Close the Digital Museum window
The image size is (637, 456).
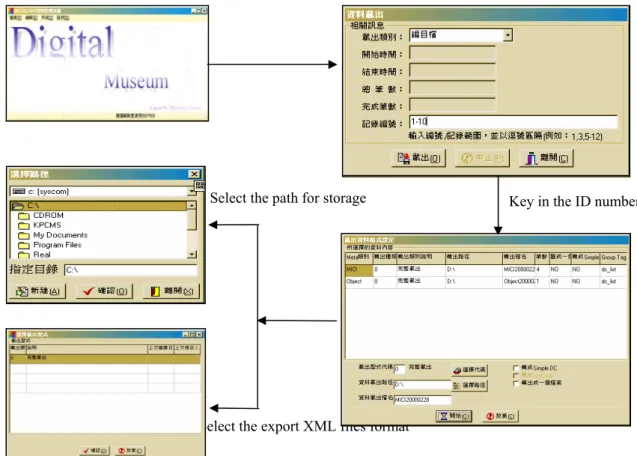[x=204, y=11]
